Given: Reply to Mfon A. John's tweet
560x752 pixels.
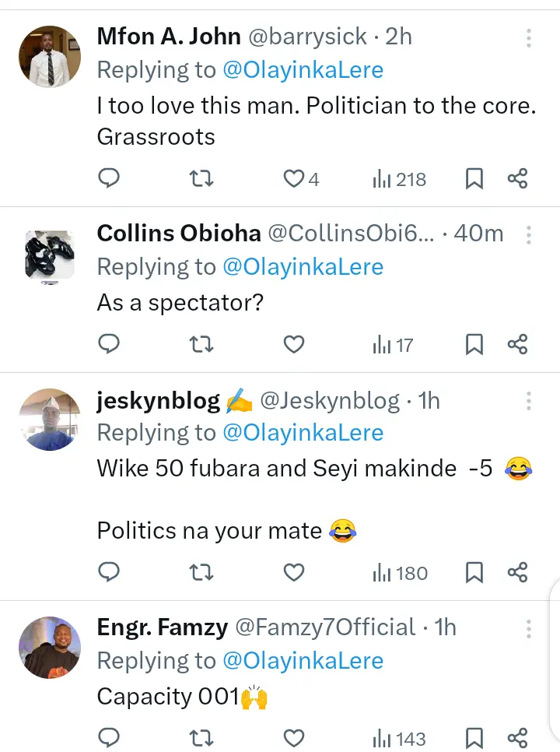Looking at the screenshot, I should pos(110,179).
